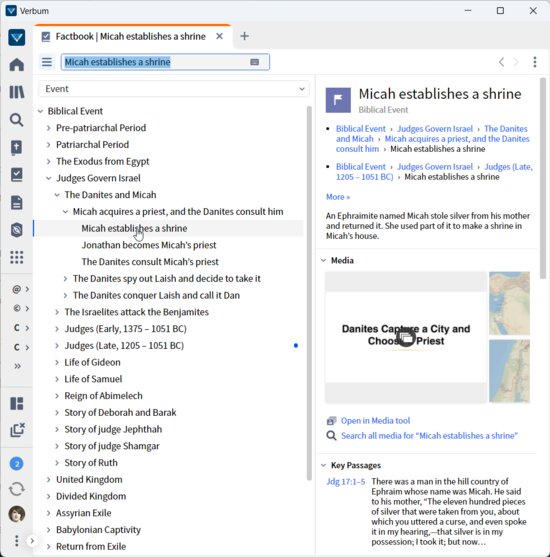The image size is (550, 557).
Task: Open the Layouts icon in sidebar
Action: tap(17, 404)
